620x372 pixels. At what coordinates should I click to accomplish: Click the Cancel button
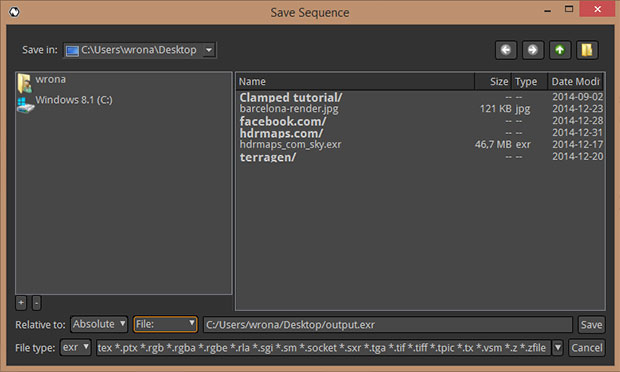pos(587,348)
